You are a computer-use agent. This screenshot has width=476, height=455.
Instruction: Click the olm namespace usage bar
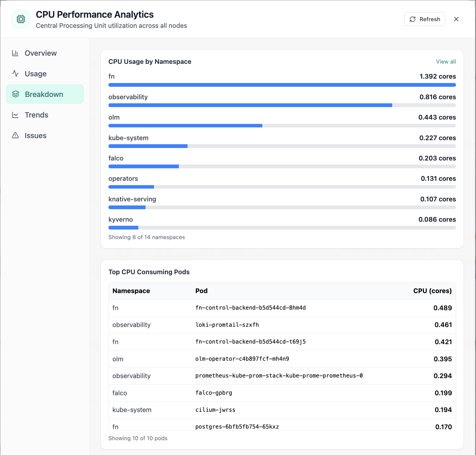coord(282,126)
